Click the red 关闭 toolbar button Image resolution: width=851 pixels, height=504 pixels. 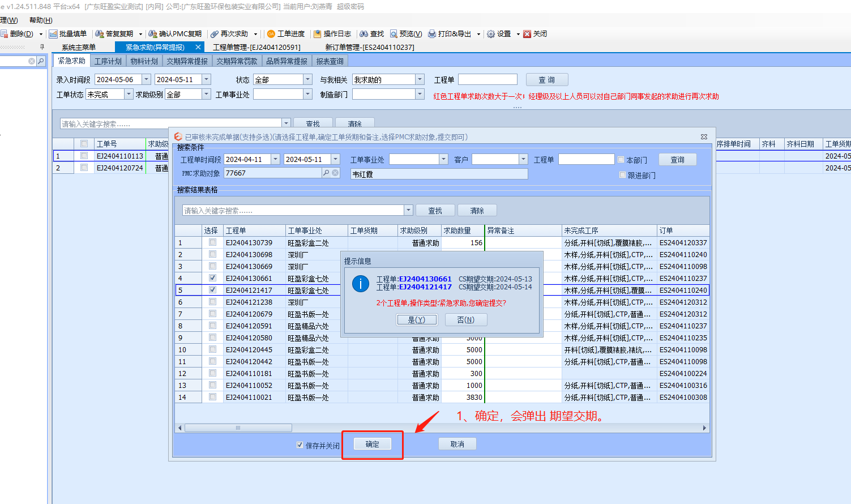point(535,34)
